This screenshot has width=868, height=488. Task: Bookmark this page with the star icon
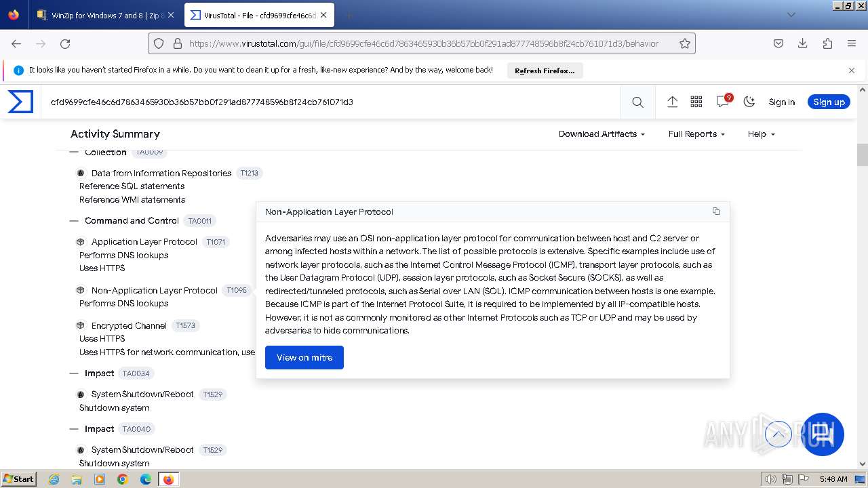pyautogui.click(x=685, y=43)
